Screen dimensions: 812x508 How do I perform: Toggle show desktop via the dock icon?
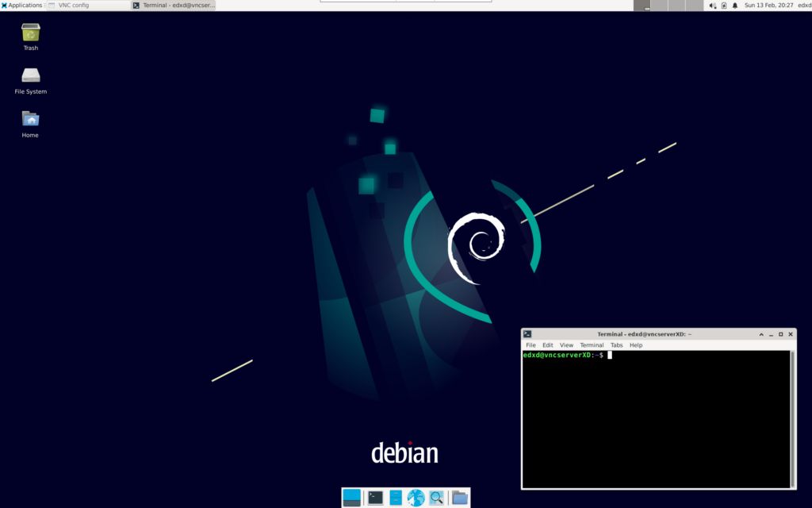click(351, 498)
